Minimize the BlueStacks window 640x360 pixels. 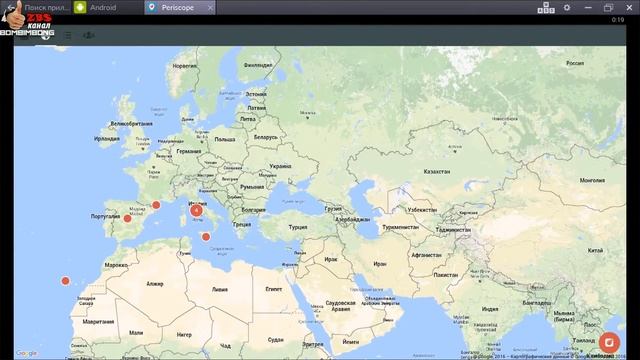pyautogui.click(x=588, y=7)
